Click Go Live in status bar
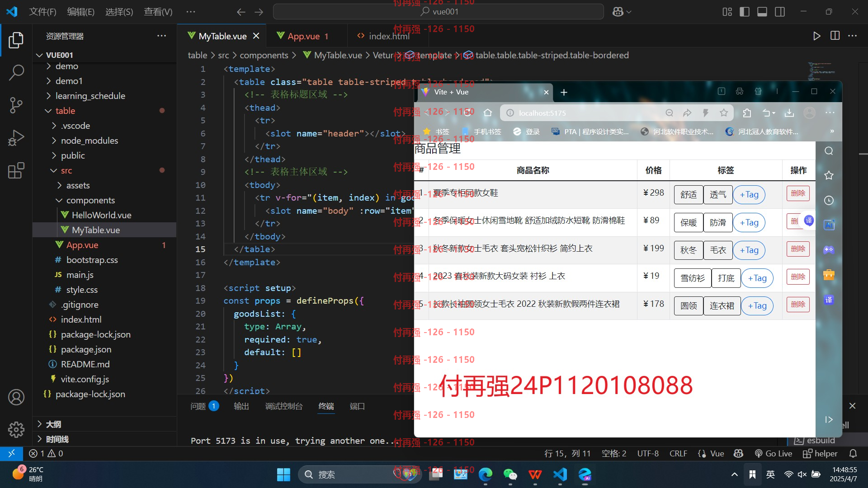868x488 pixels. 773,453
